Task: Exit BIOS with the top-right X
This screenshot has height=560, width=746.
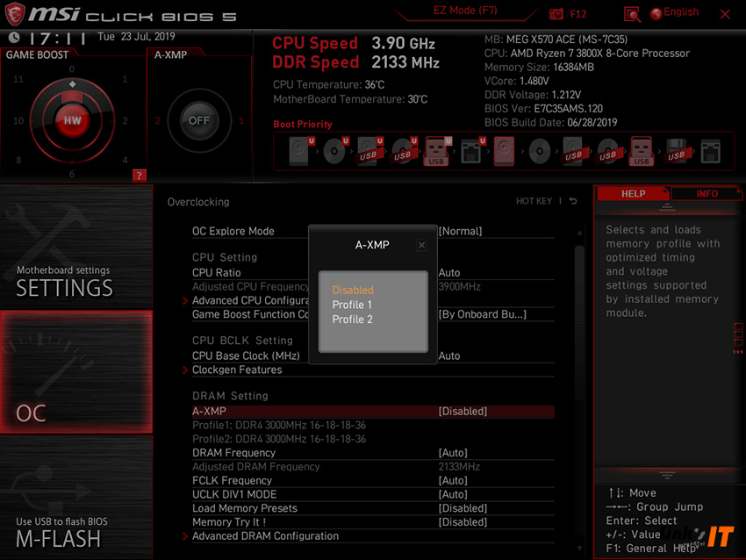Action: (725, 14)
